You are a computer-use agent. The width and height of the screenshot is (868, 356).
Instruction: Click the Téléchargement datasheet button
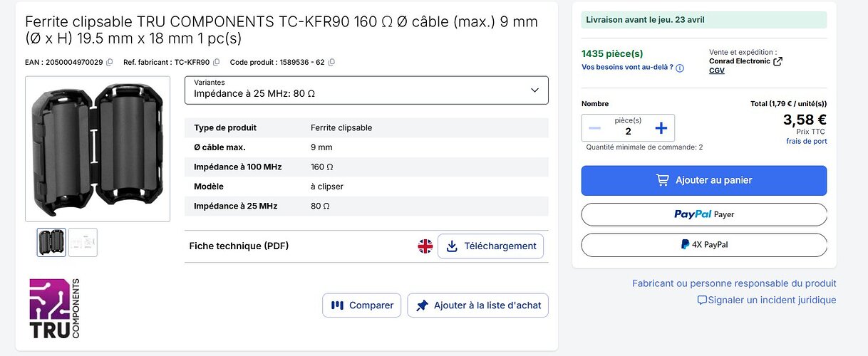click(490, 246)
